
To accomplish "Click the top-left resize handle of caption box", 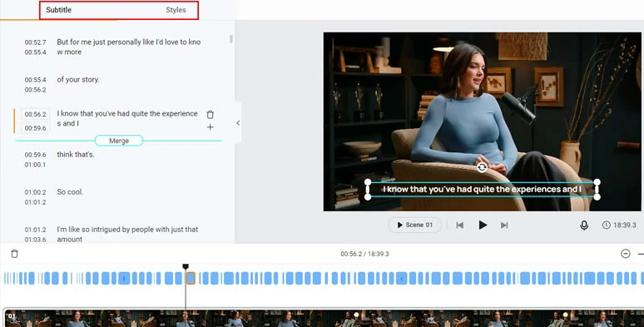I will 368,182.
